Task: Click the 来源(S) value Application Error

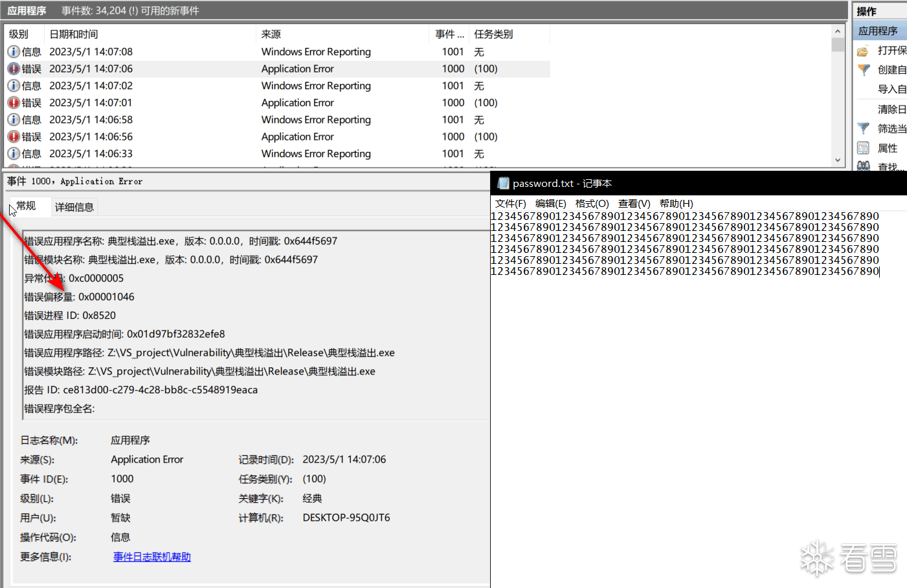Action: pos(147,460)
